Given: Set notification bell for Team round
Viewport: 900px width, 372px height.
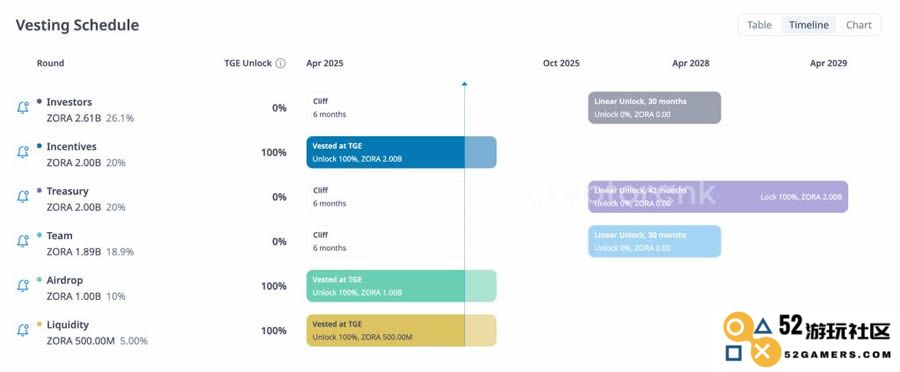Looking at the screenshot, I should (x=23, y=241).
